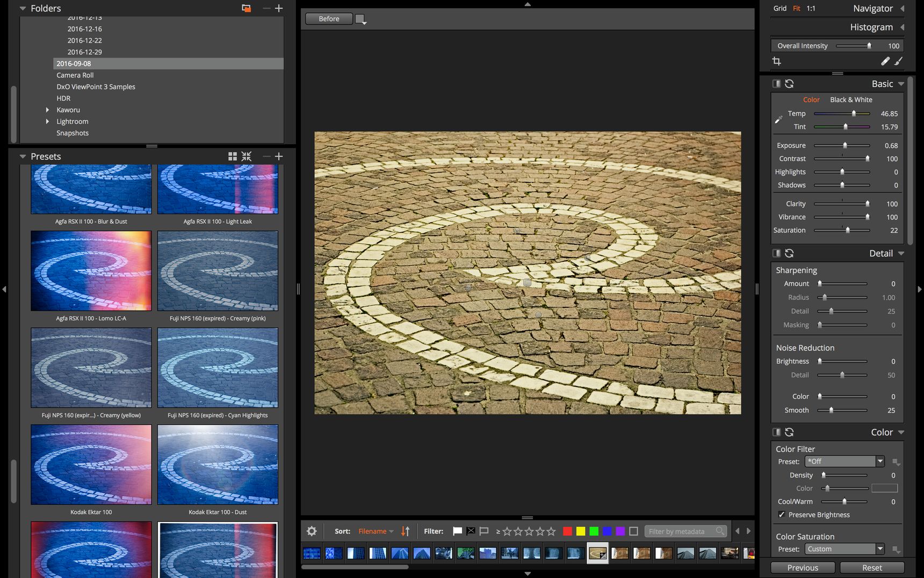
Task: Pick white balance with the eyedropper
Action: click(x=778, y=119)
